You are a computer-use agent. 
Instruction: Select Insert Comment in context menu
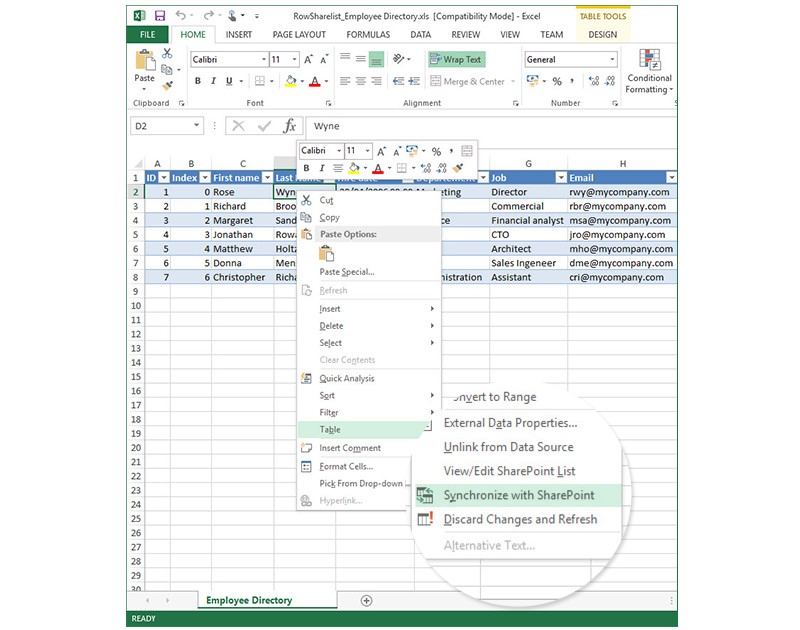[355, 448]
